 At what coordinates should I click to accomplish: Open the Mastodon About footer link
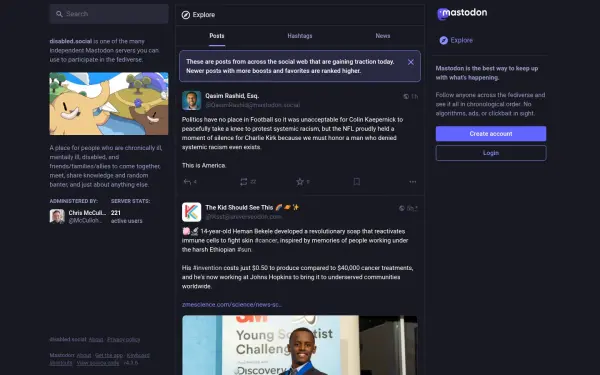point(84,355)
